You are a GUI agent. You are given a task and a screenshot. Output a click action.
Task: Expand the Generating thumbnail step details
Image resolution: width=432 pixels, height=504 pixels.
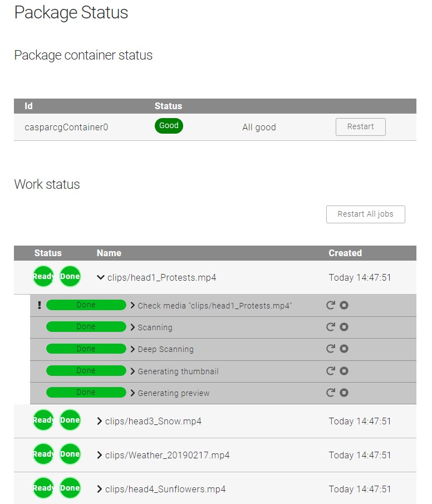tap(132, 371)
